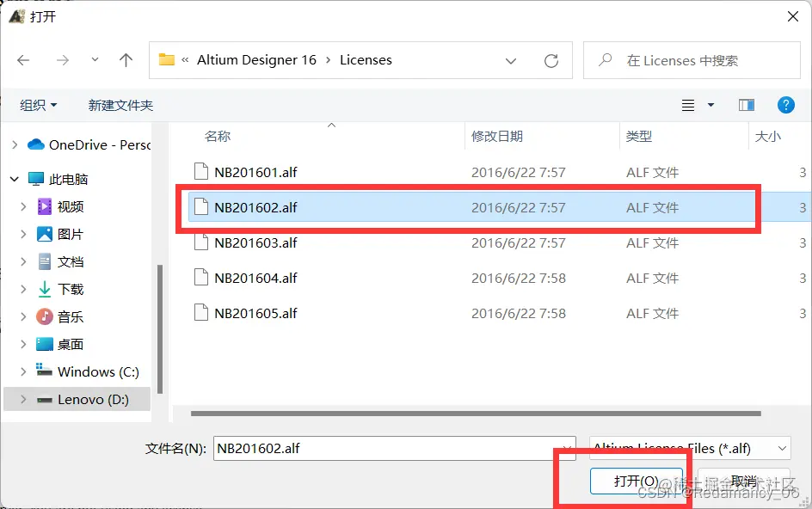Click file icon of NB201604.alf
Image resolution: width=812 pixels, height=509 pixels.
201,277
